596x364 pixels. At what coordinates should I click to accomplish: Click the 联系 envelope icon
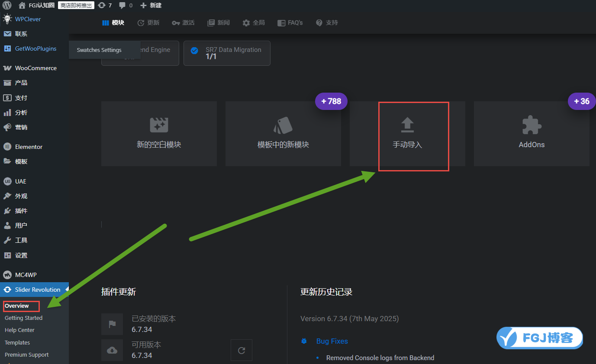7,34
